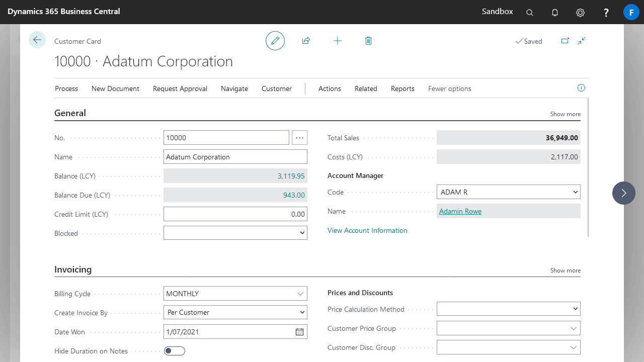This screenshot has width=644, height=362.
Task: Open the user account avatar F
Action: coord(631,12)
